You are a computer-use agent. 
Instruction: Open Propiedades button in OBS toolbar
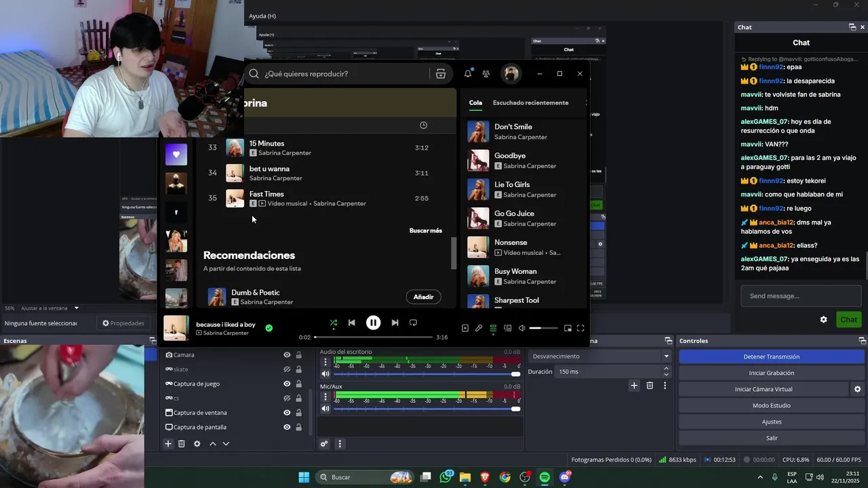pyautogui.click(x=123, y=323)
